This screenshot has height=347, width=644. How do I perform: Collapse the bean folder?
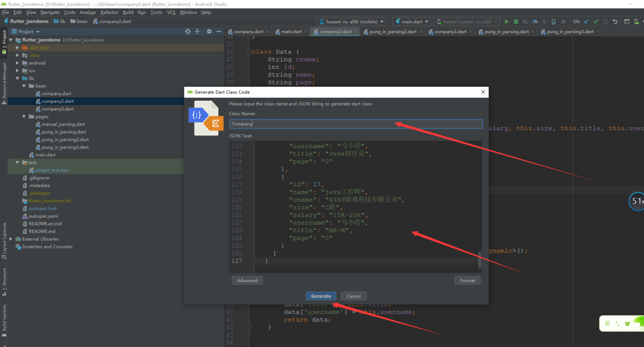tap(24, 86)
